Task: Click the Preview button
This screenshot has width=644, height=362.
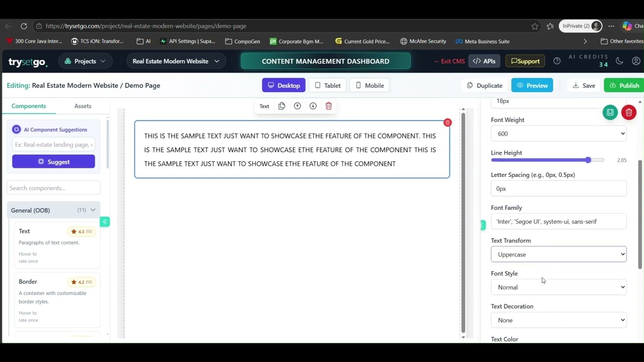Action: [x=532, y=85]
